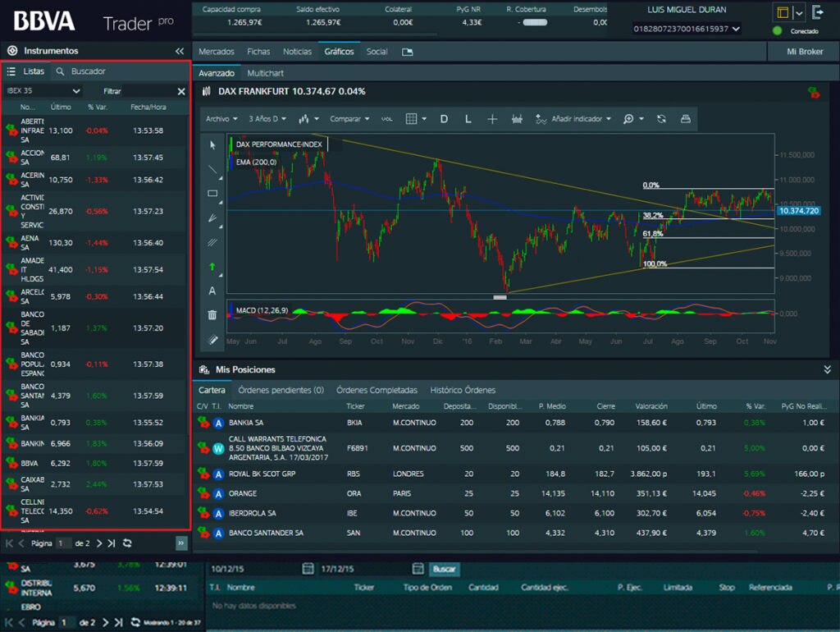Open the IBEX 35 list dropdown
This screenshot has width=840, height=632.
[43, 91]
